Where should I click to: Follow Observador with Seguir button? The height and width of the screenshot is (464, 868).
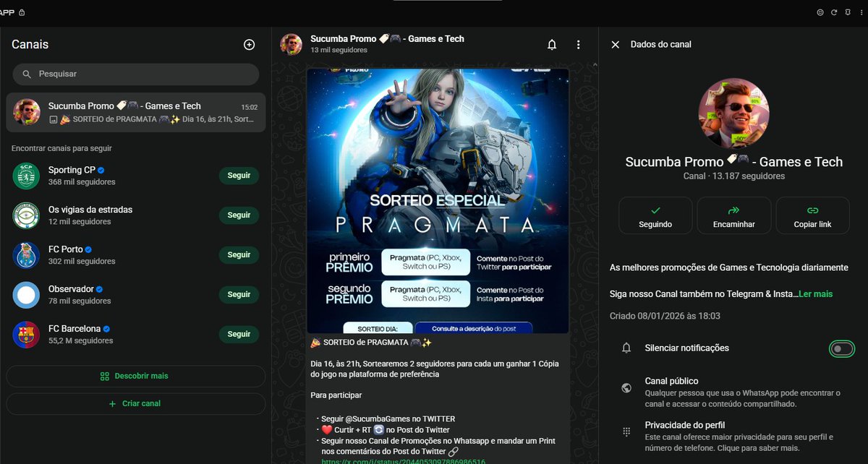tap(239, 295)
